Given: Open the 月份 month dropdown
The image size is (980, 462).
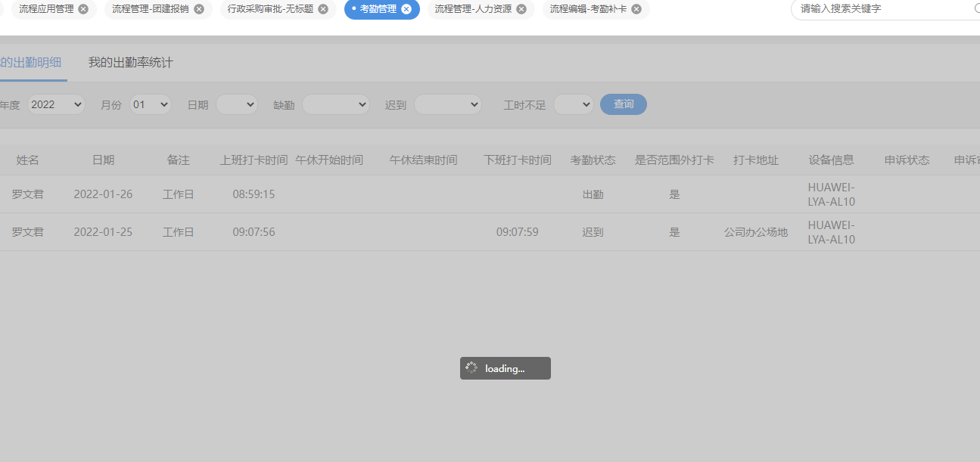Looking at the screenshot, I should (x=151, y=104).
